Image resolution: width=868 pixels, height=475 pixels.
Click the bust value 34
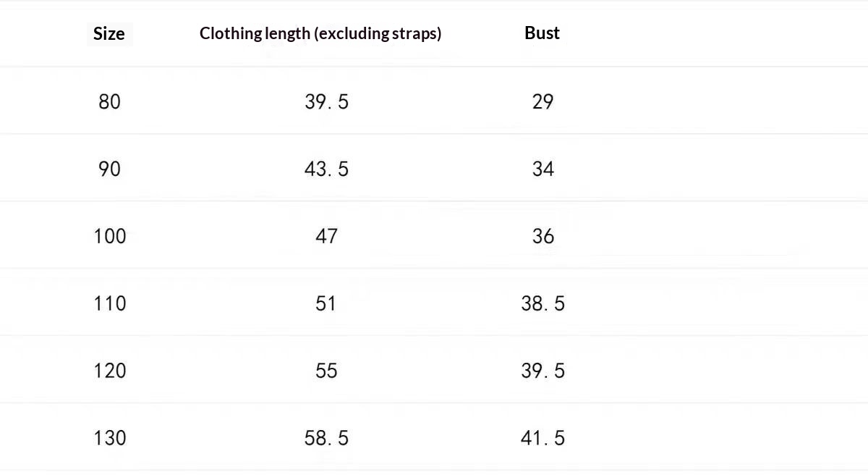(x=542, y=169)
